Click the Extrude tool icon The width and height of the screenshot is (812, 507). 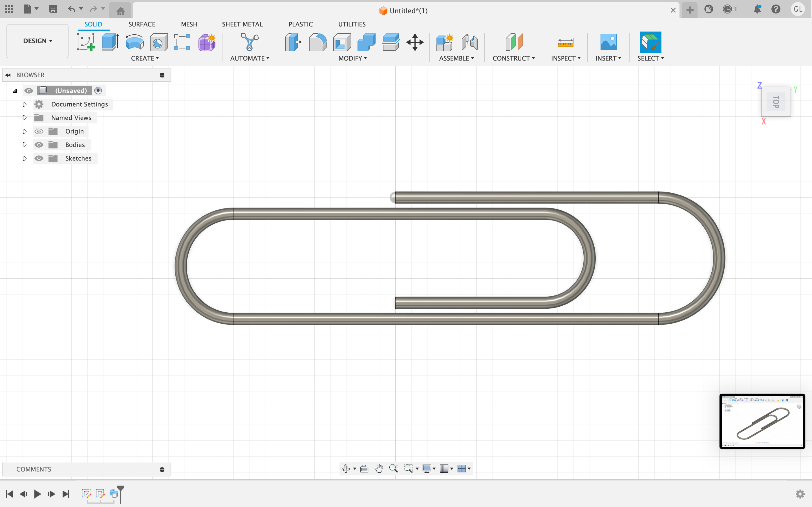[110, 42]
